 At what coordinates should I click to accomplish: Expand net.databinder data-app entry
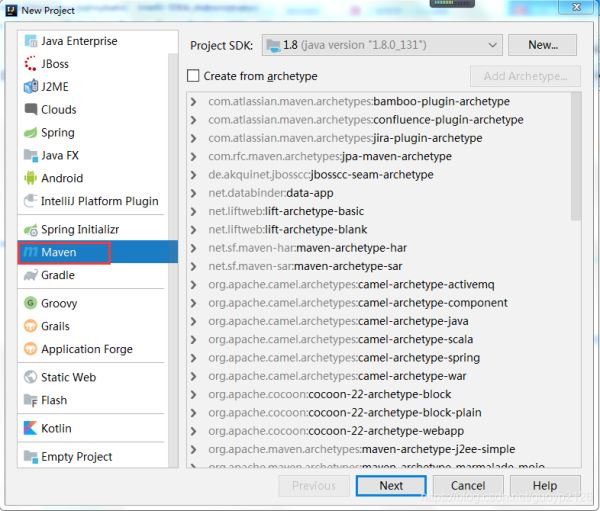point(194,193)
